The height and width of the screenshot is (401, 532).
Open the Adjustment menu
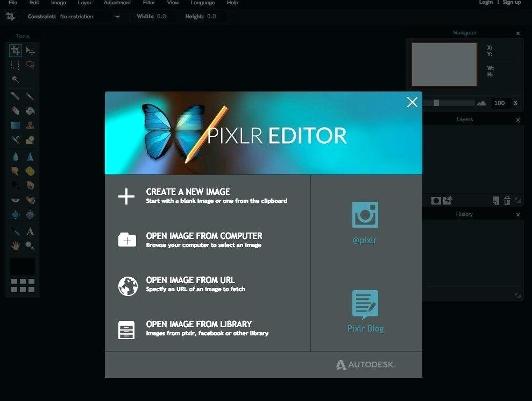pyautogui.click(x=117, y=2)
